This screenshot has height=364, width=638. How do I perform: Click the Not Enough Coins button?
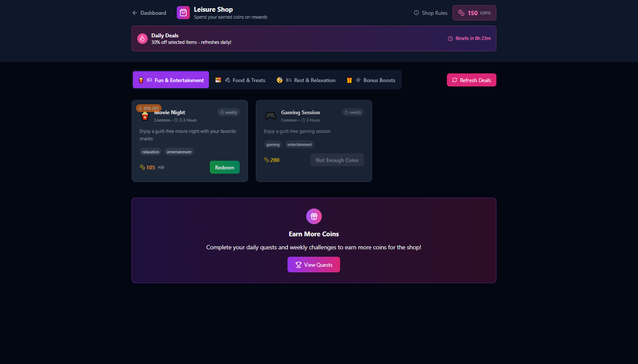(x=337, y=160)
